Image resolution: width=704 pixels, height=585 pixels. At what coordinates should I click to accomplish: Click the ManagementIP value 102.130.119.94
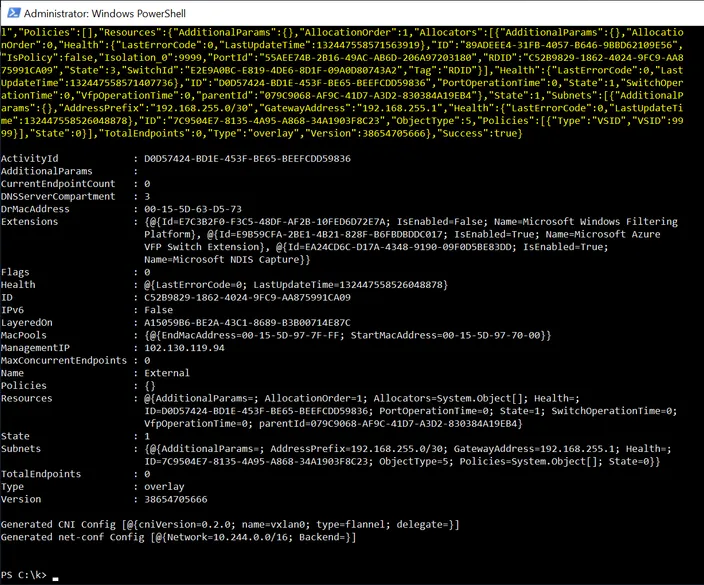click(185, 347)
